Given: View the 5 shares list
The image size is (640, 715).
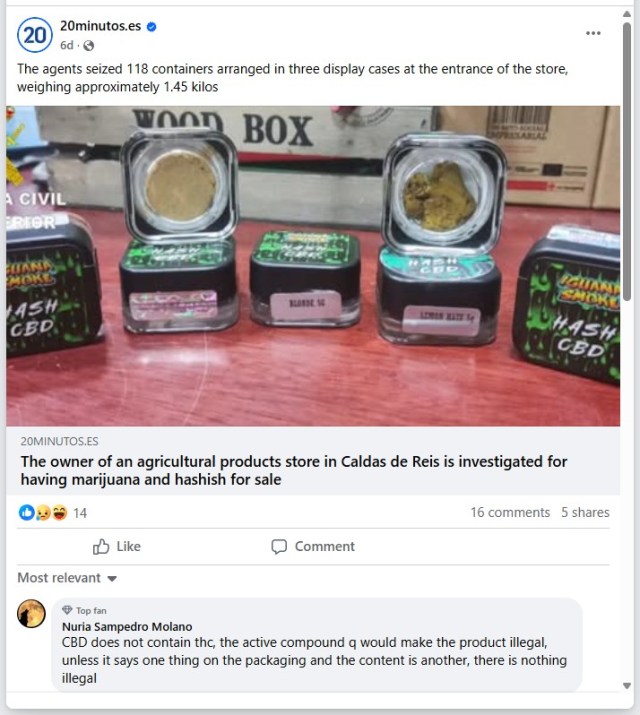Looking at the screenshot, I should 585,512.
